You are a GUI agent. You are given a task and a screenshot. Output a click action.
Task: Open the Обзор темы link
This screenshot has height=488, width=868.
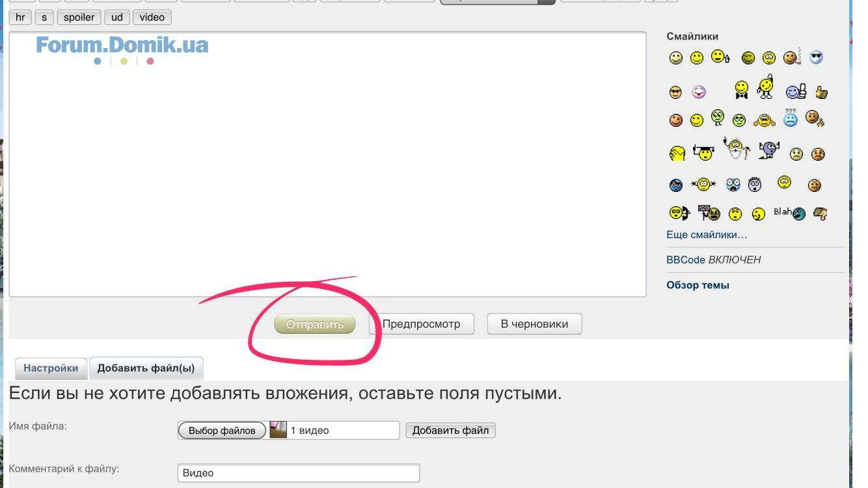pyautogui.click(x=698, y=285)
